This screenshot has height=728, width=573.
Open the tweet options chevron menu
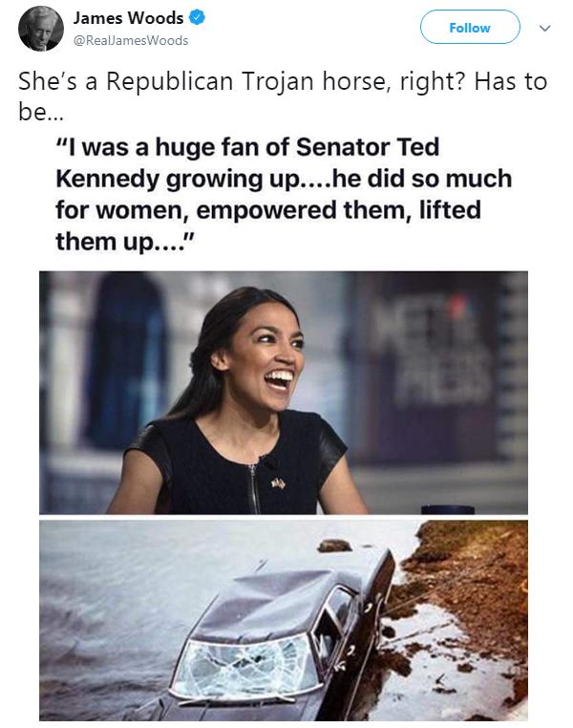(x=545, y=28)
